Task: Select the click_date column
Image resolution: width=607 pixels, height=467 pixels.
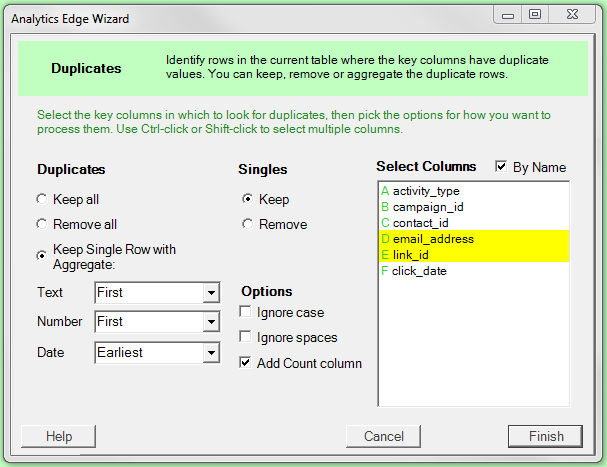Action: point(419,271)
